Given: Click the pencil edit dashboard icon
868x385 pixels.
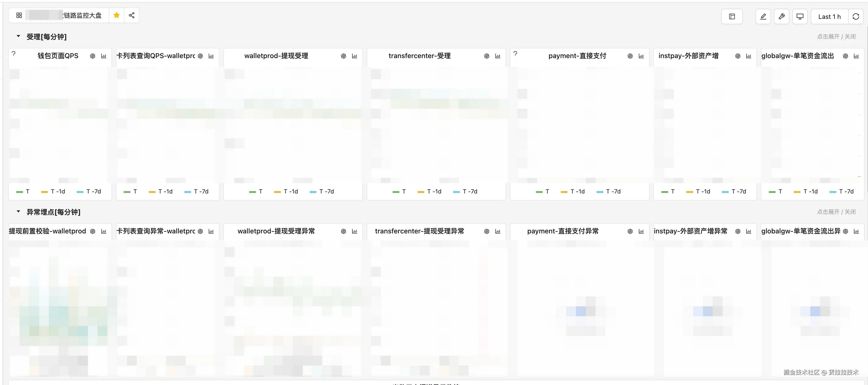Looking at the screenshot, I should (763, 16).
